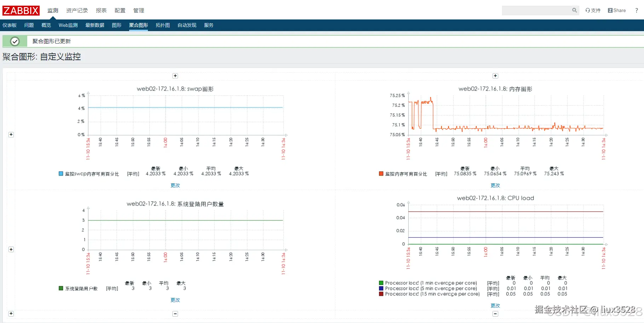
Task: Open the 监测 top menu
Action: pyautogui.click(x=53, y=11)
